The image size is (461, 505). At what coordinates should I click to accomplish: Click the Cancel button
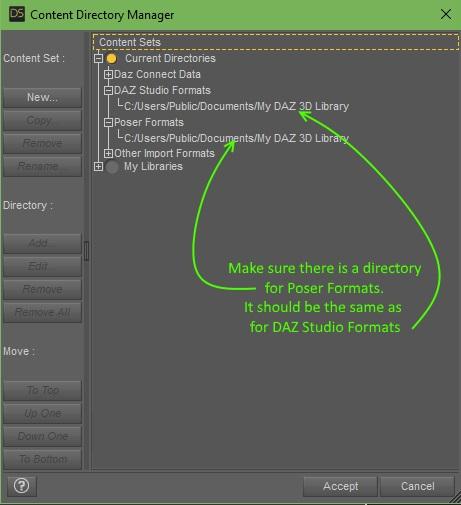pos(417,486)
